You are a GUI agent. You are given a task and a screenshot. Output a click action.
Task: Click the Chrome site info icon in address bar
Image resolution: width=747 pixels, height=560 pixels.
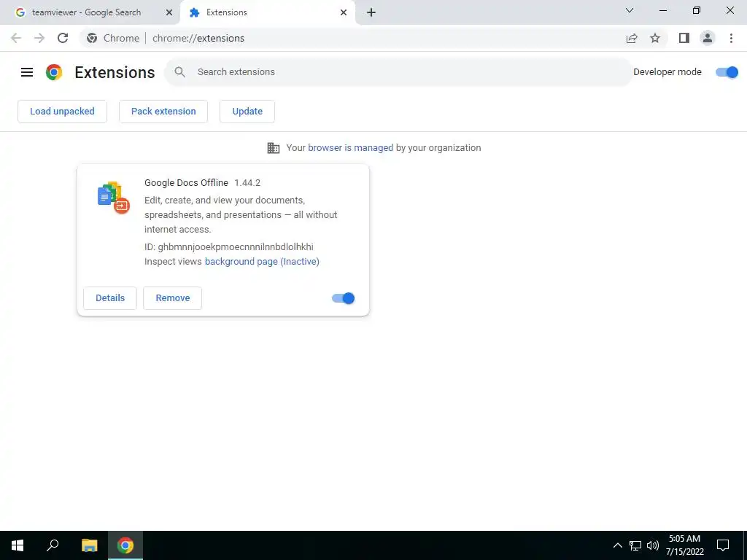(x=92, y=38)
